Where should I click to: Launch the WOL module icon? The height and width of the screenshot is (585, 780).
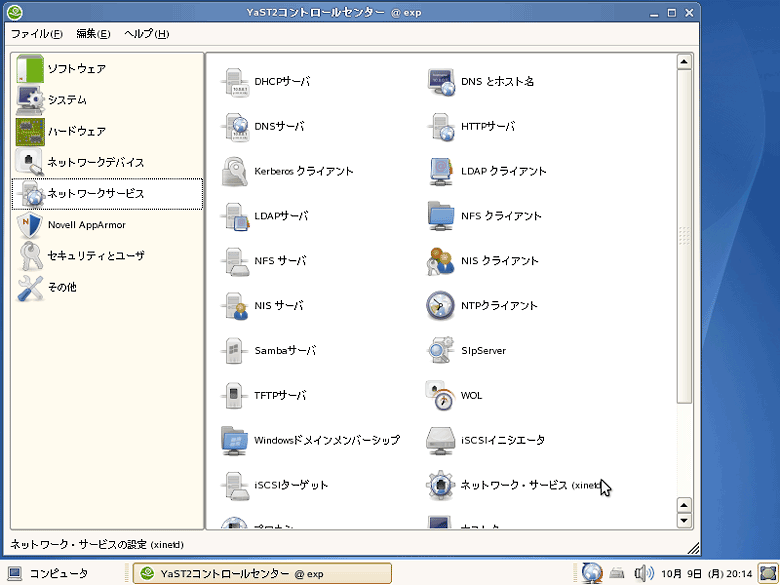(440, 396)
